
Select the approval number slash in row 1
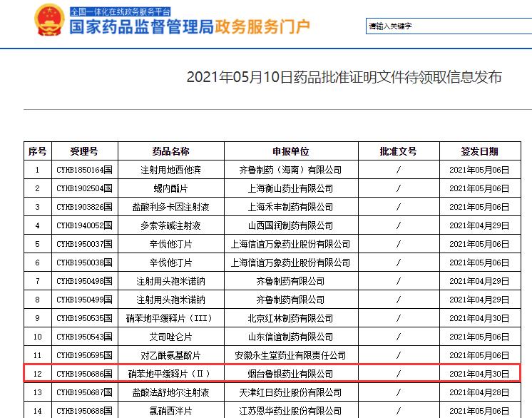[x=399, y=170]
